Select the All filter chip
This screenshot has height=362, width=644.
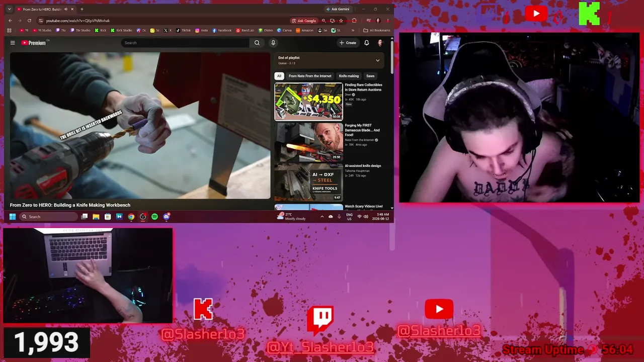click(279, 76)
